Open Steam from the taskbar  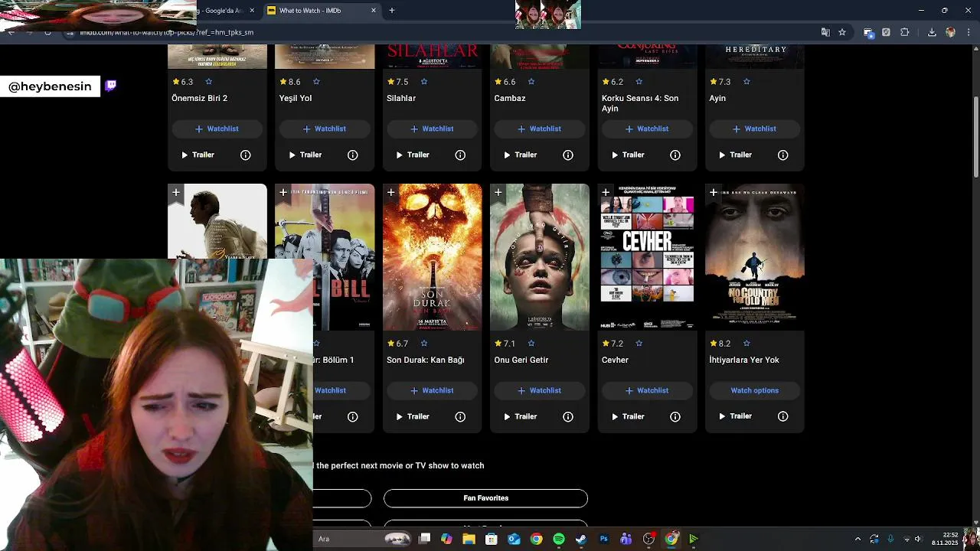pos(581,539)
